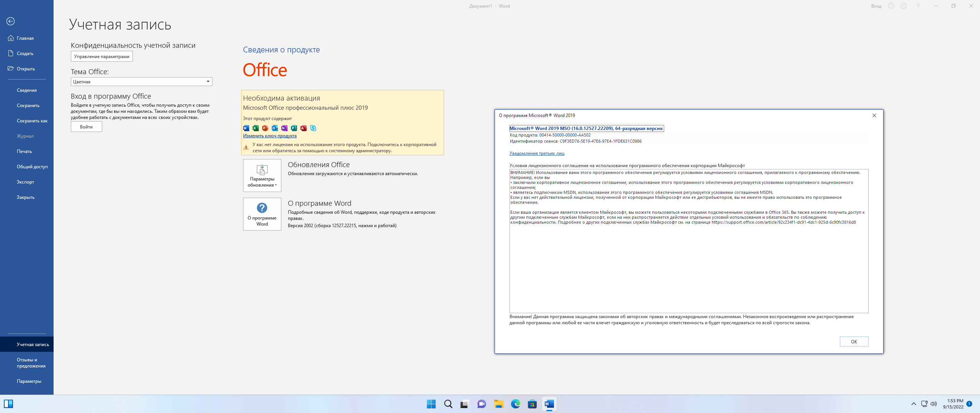
Task: Click the license warning triangle icon
Action: [x=246, y=147]
